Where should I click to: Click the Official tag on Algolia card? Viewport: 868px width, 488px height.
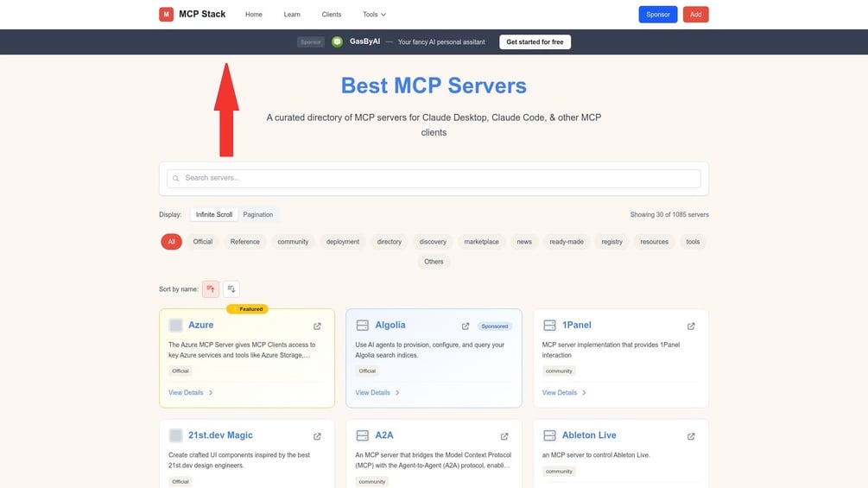pyautogui.click(x=367, y=371)
